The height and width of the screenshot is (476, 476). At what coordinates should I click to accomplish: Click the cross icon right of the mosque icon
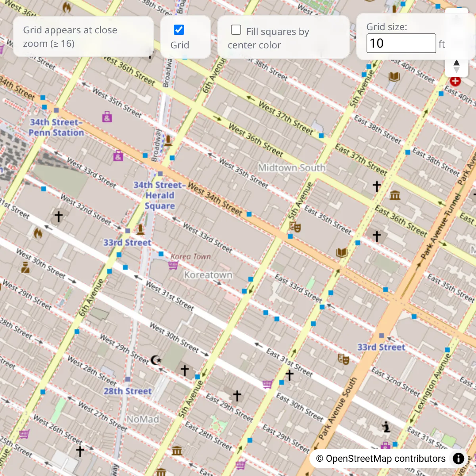click(x=185, y=370)
